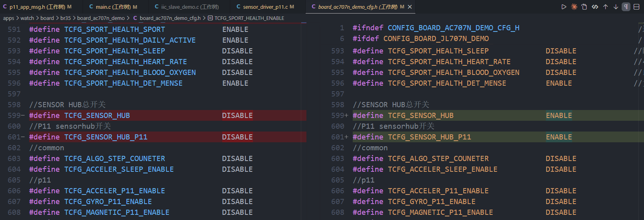The height and width of the screenshot is (220, 644).
Task: Click the swap left and right sides icon
Action: (595, 7)
